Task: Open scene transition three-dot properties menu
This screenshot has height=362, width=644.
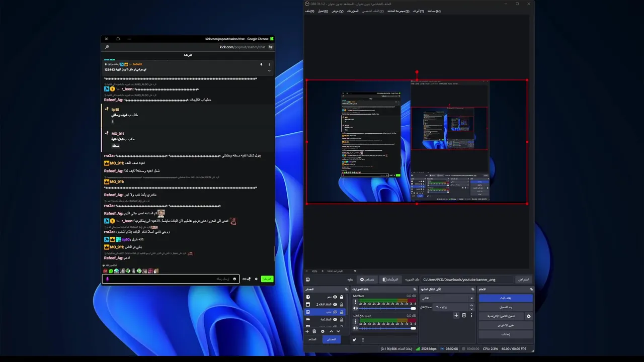Action: click(471, 315)
